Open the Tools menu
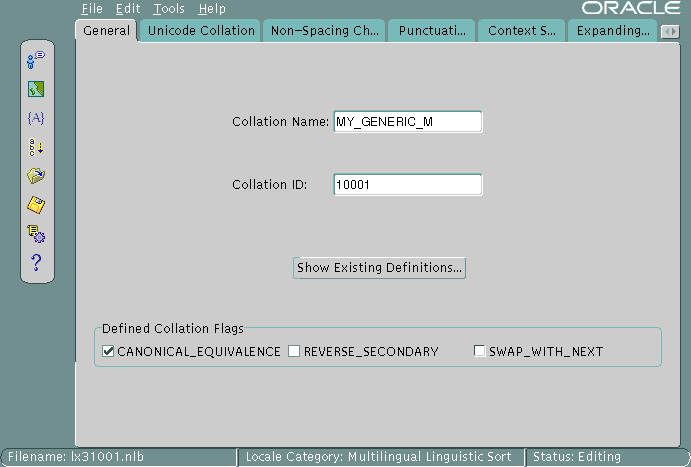This screenshot has height=467, width=691. [x=169, y=9]
